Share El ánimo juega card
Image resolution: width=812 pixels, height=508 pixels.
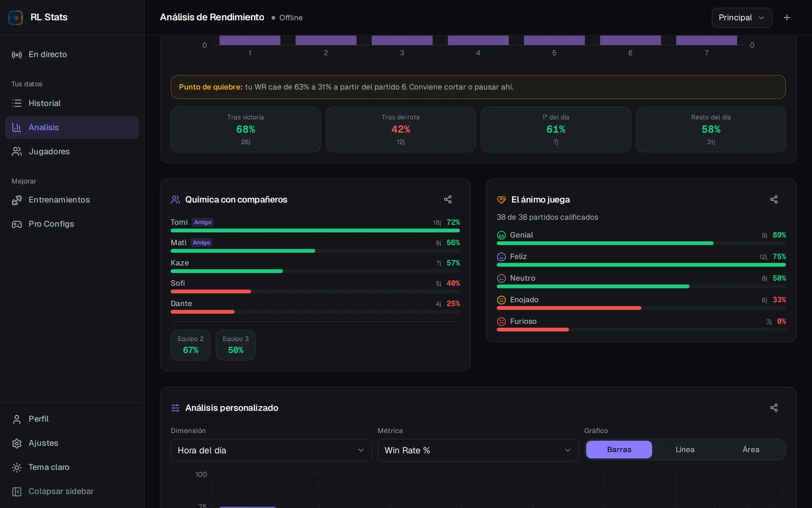click(x=774, y=199)
